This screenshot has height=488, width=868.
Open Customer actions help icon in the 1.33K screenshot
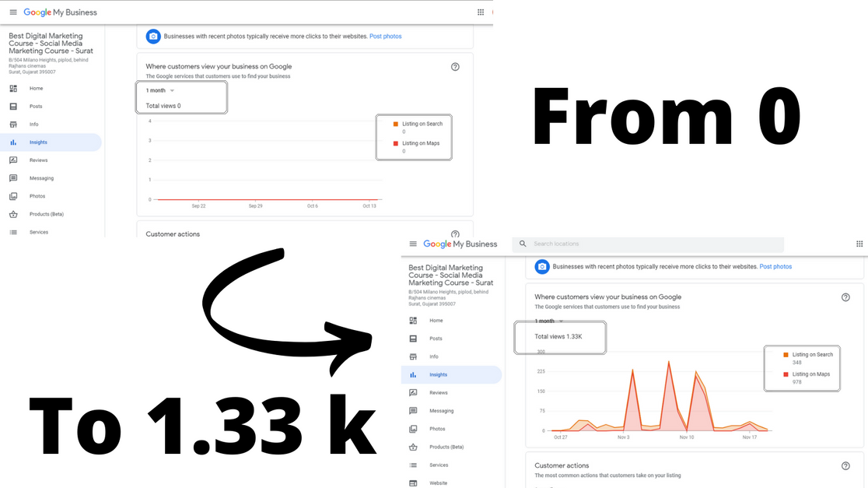tap(845, 466)
